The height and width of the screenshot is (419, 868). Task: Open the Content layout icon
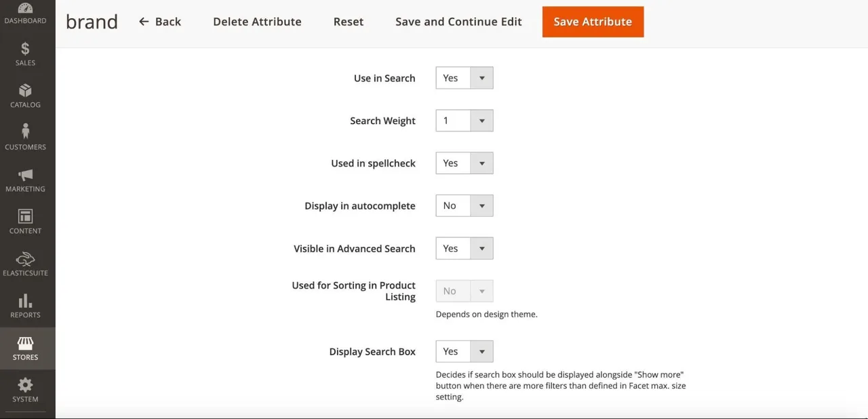pos(25,216)
